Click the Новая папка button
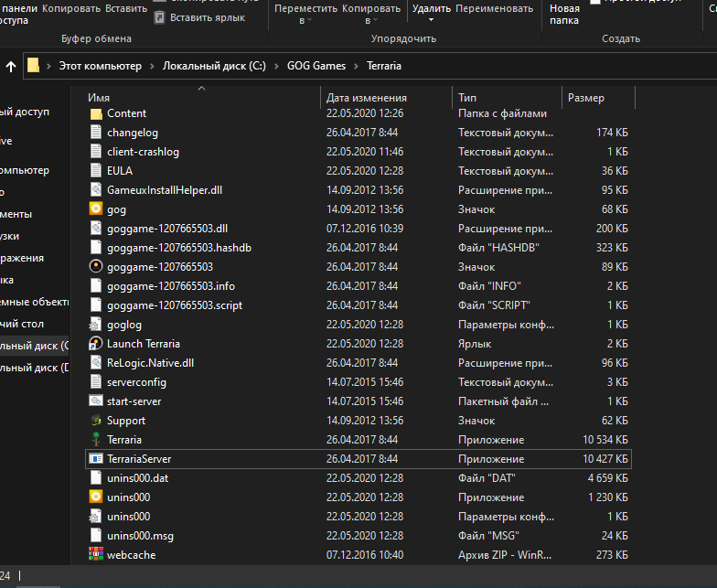The width and height of the screenshot is (717, 588). (x=564, y=15)
